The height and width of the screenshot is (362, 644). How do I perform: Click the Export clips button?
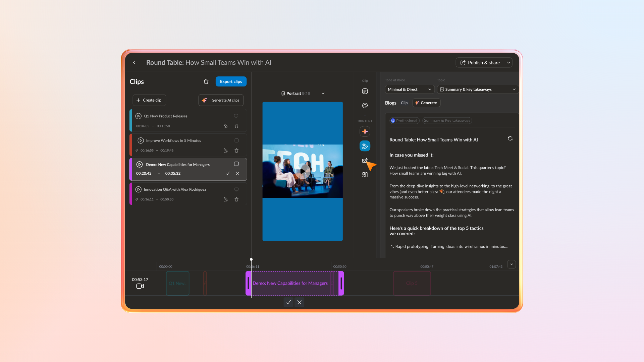click(x=231, y=81)
